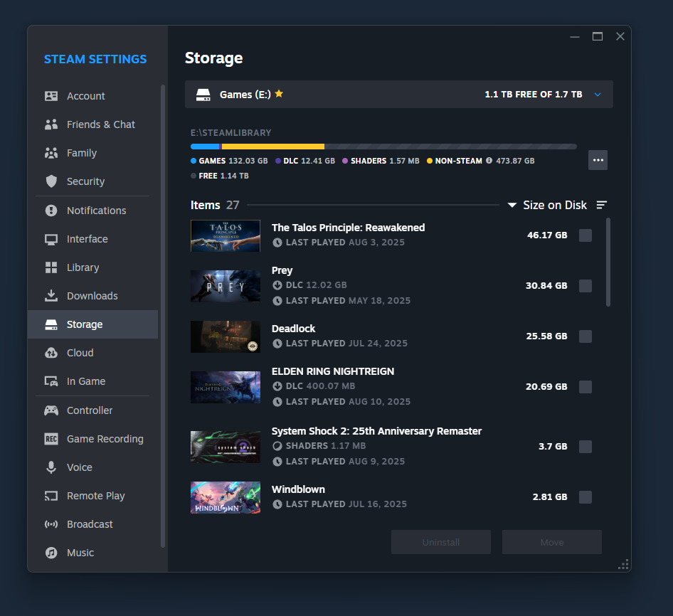Select the Storage settings page
Viewport: 673px width, 616px height.
(x=92, y=324)
